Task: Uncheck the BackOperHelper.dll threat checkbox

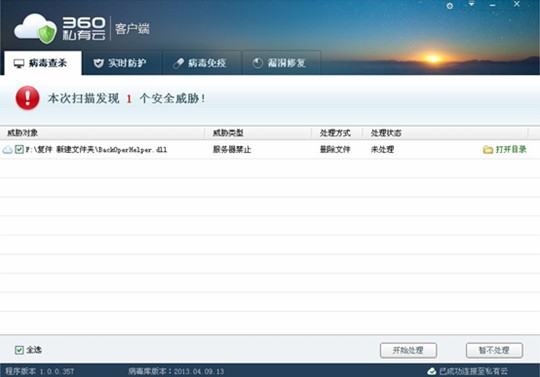Action: [x=19, y=149]
